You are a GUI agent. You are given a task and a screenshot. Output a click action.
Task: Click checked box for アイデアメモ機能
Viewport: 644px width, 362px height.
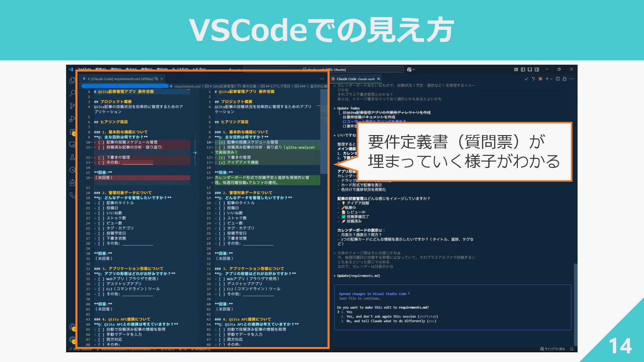point(222,162)
